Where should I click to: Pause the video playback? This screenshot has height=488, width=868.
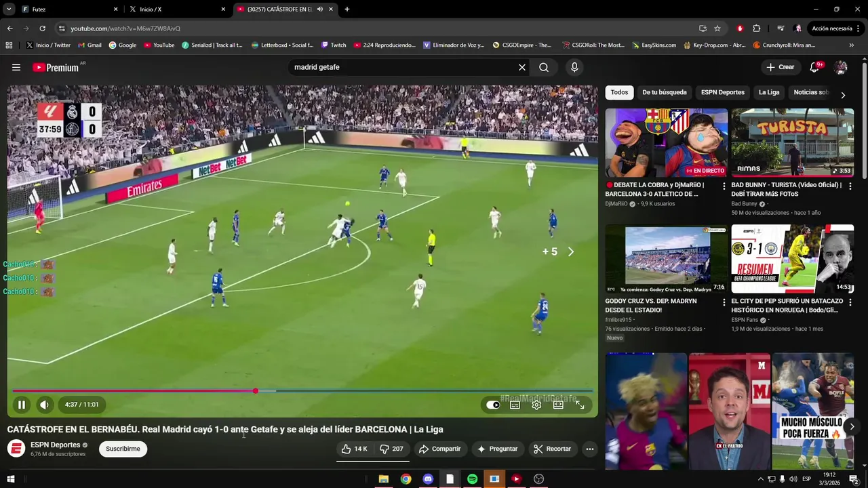pyautogui.click(x=21, y=405)
